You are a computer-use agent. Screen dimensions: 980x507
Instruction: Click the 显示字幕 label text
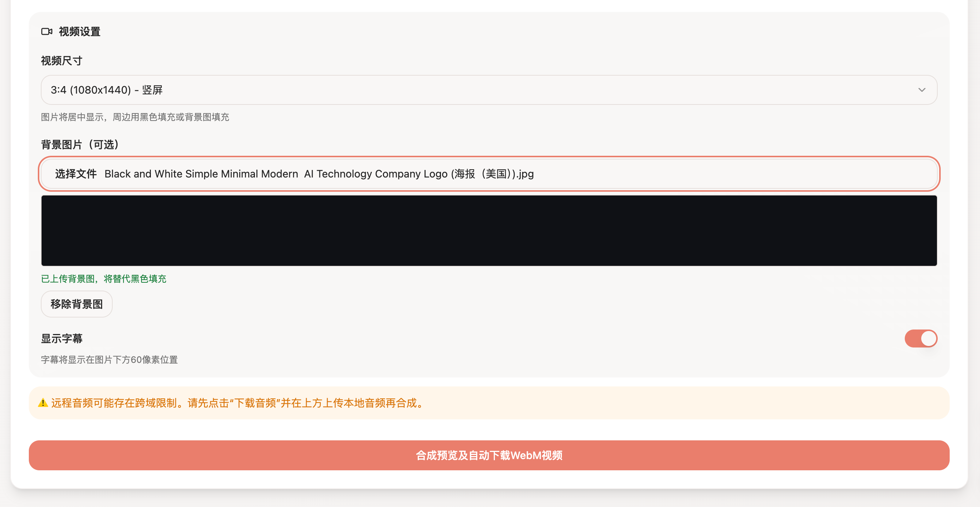pos(62,338)
